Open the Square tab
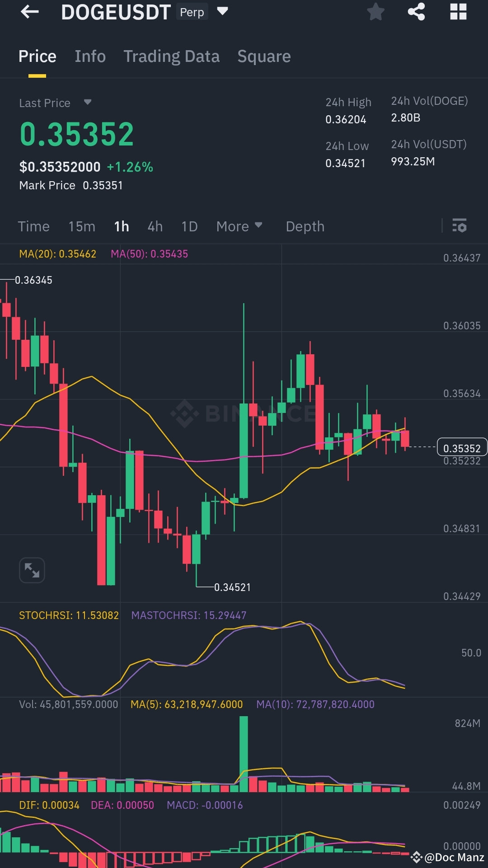 [x=264, y=56]
